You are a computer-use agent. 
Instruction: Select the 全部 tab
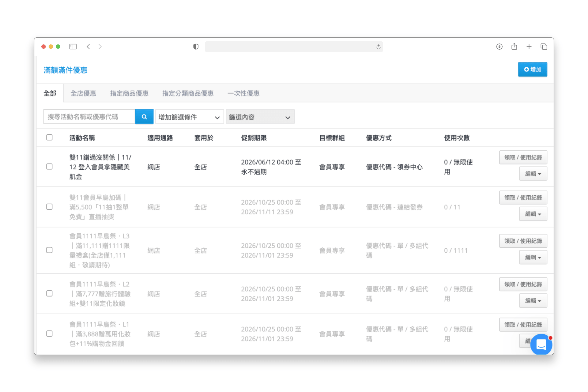click(x=50, y=93)
